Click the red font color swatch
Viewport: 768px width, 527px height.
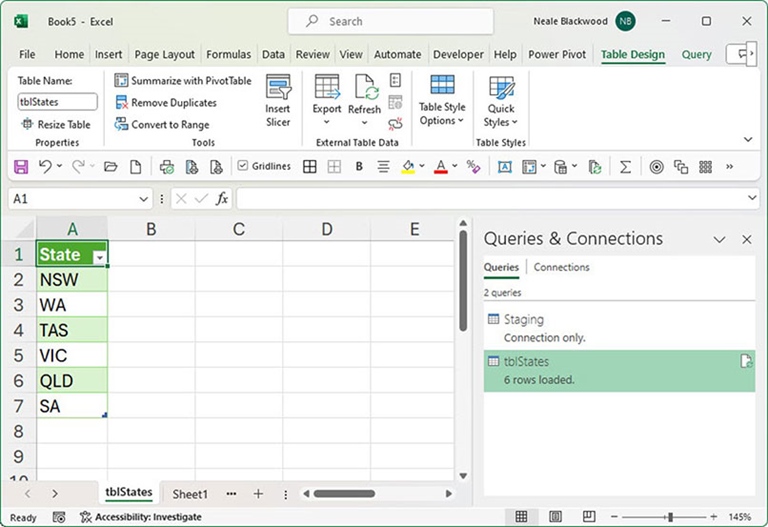(441, 167)
